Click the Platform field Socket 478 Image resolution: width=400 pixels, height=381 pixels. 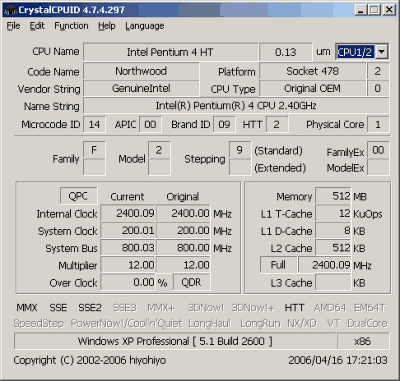[312, 71]
